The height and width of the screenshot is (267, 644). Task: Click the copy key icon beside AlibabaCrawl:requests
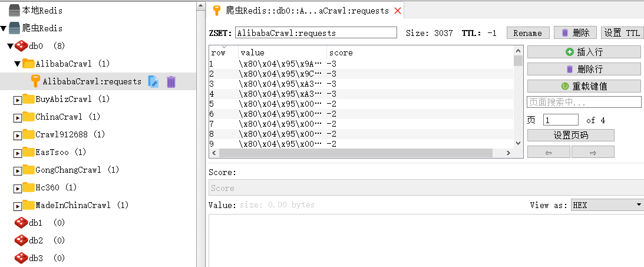(x=153, y=81)
